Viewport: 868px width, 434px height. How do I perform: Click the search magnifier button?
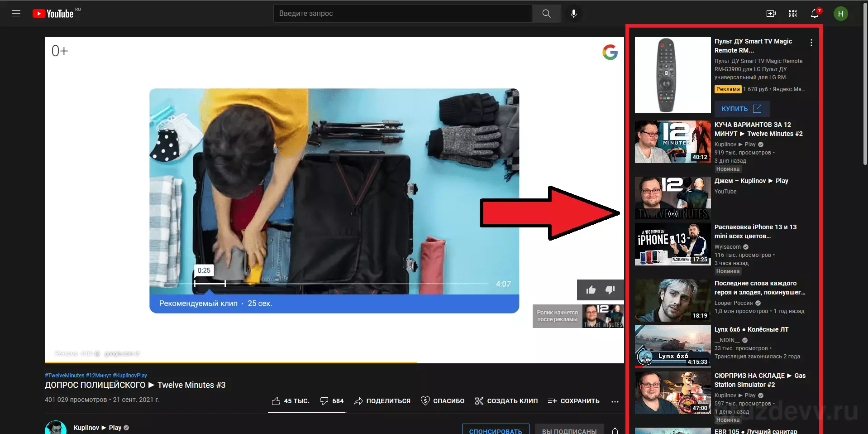pyautogui.click(x=547, y=14)
